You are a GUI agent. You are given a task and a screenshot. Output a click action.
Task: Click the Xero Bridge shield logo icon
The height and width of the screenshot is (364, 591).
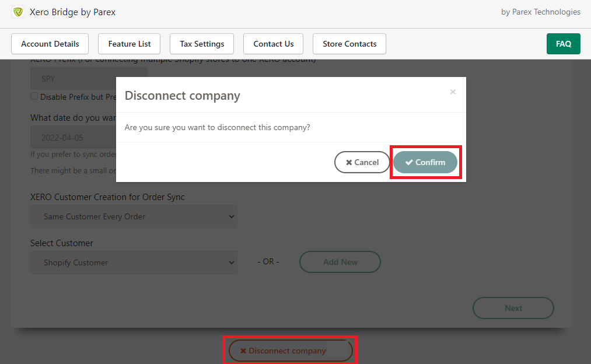[18, 12]
